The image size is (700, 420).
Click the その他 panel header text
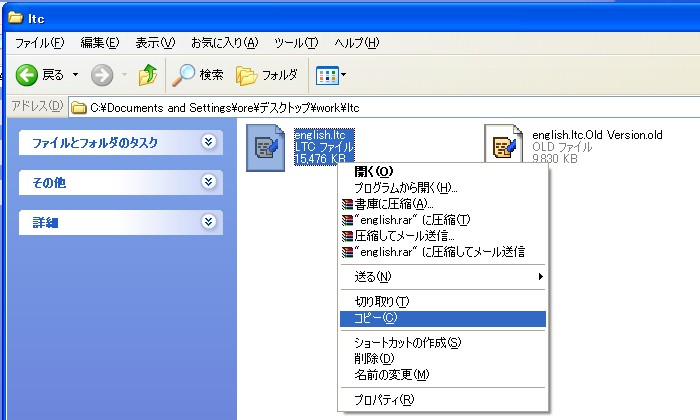click(x=49, y=183)
